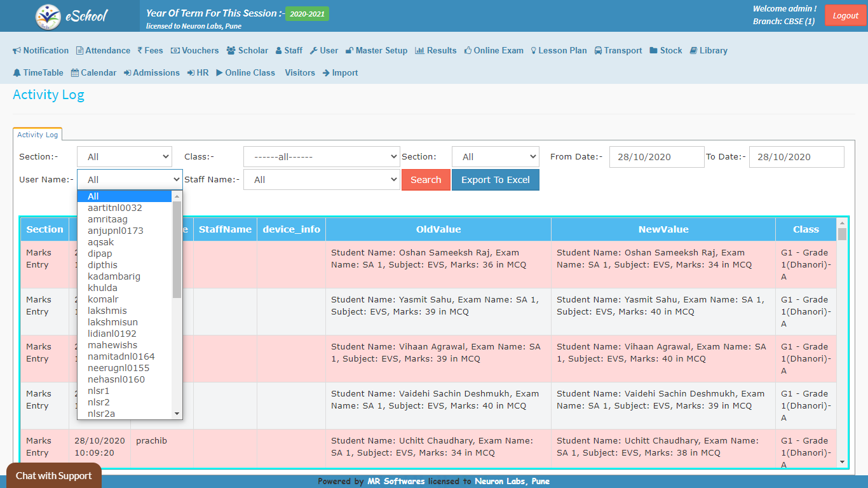Select user 'kadambarig' from the list
The image size is (868, 488).
(114, 276)
